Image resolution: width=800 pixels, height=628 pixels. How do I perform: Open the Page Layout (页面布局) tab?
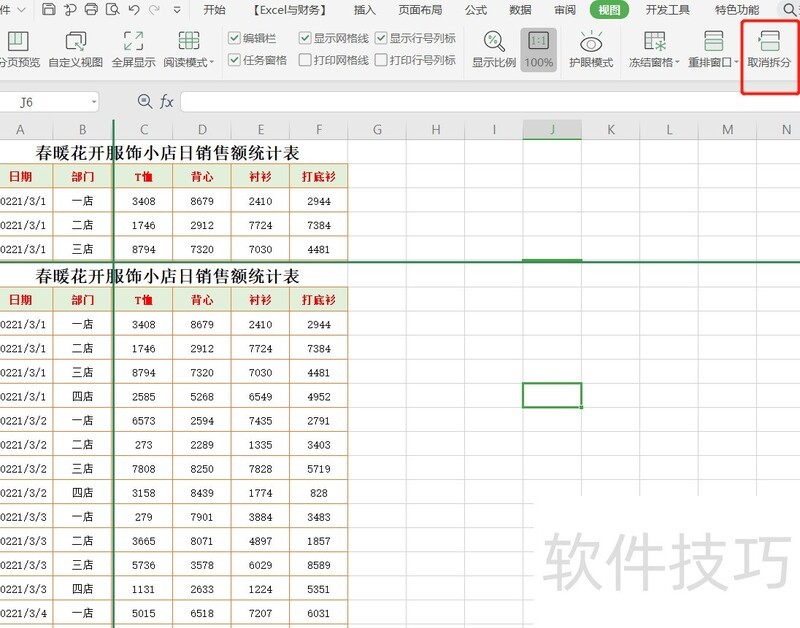point(420,10)
